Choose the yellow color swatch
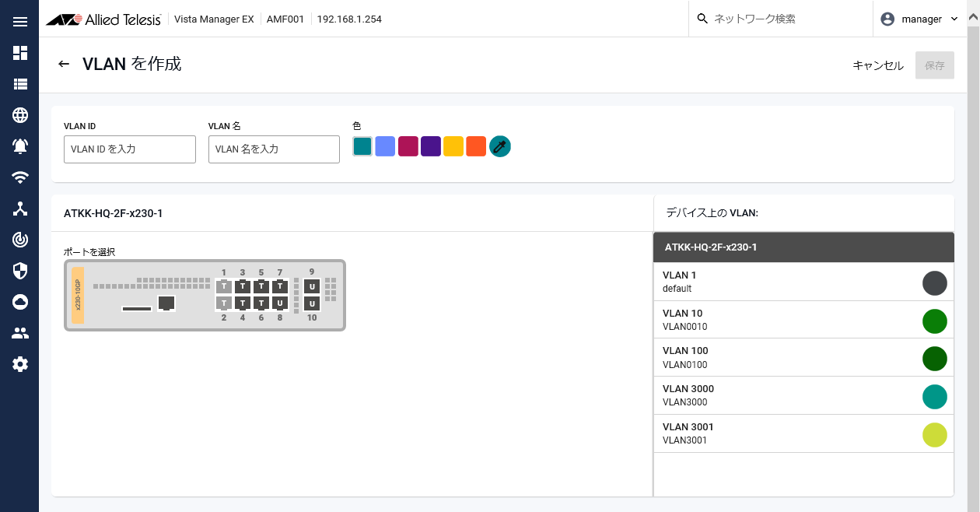 tap(453, 146)
